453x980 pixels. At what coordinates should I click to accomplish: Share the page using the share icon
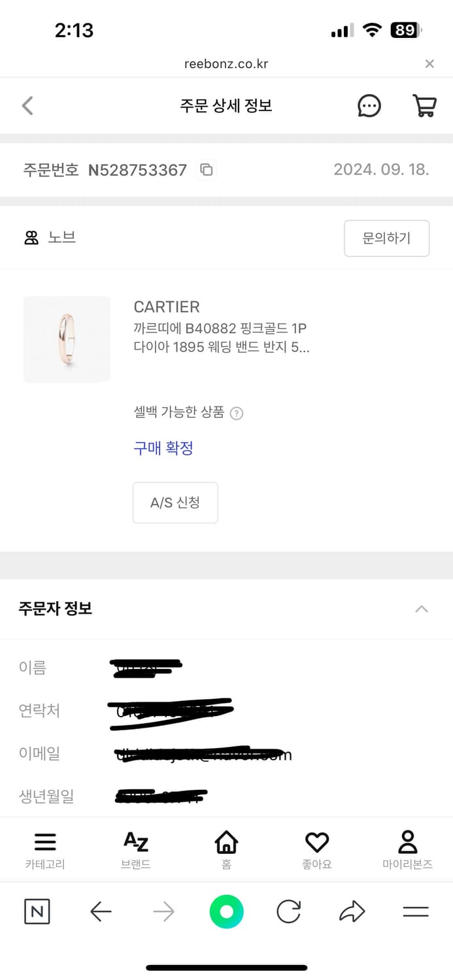352,911
